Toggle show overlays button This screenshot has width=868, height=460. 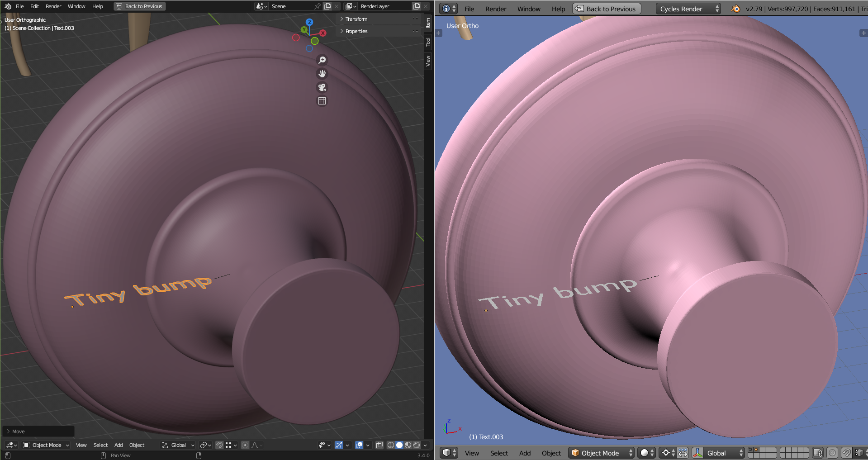359,445
